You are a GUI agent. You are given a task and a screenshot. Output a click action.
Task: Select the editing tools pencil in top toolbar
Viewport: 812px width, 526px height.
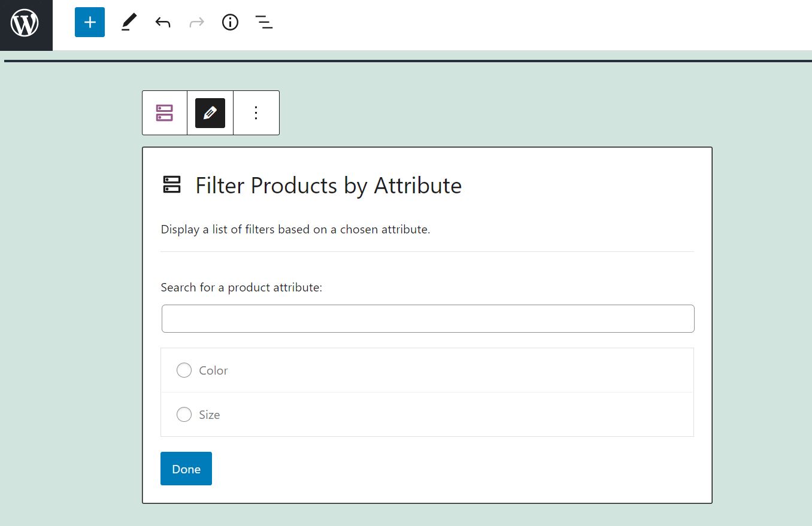[x=128, y=22]
